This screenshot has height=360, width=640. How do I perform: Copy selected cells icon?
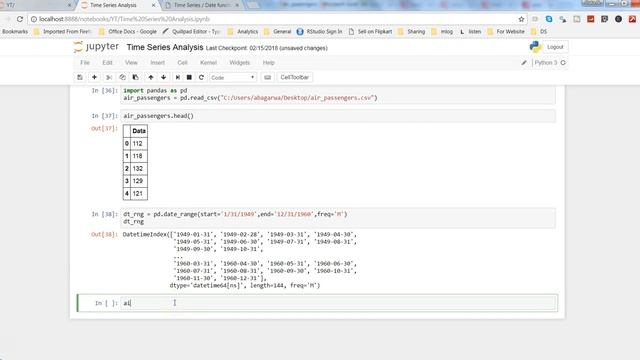(122, 77)
